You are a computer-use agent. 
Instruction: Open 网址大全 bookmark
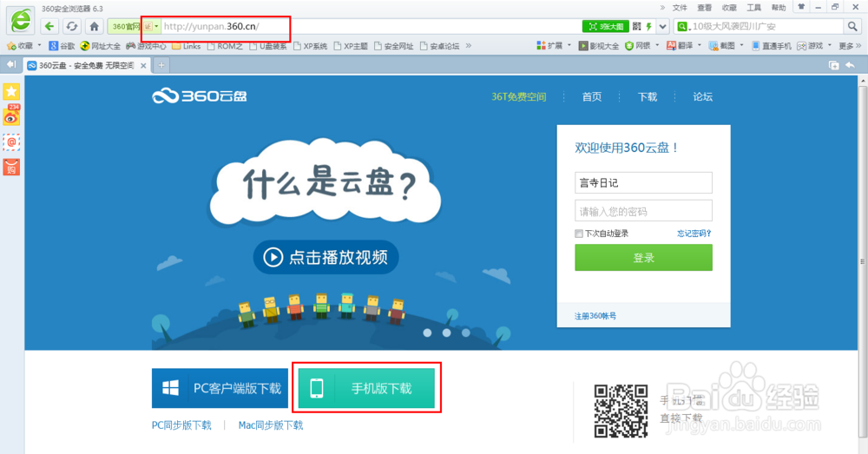click(x=100, y=46)
